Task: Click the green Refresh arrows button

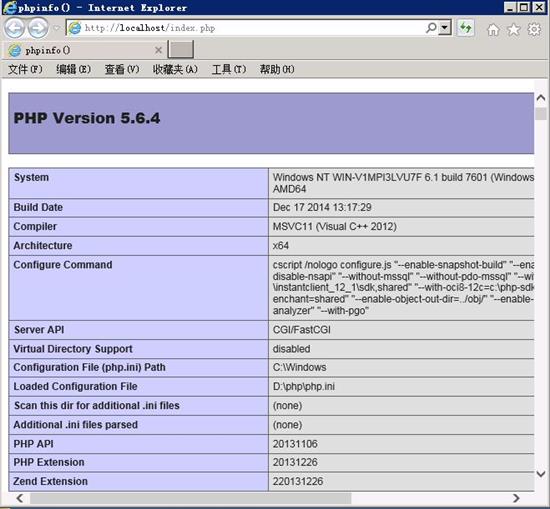Action: point(466,28)
